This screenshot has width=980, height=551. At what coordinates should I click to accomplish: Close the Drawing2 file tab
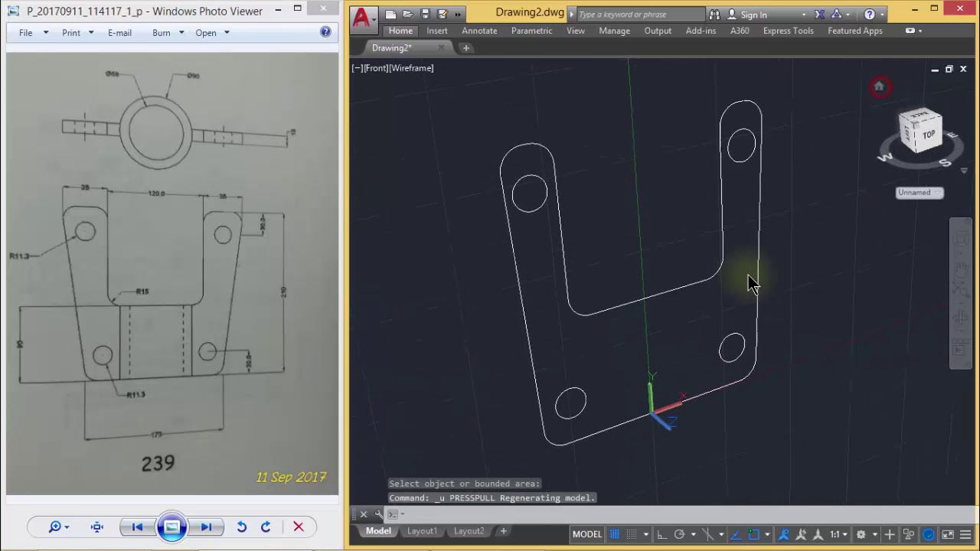(x=441, y=48)
